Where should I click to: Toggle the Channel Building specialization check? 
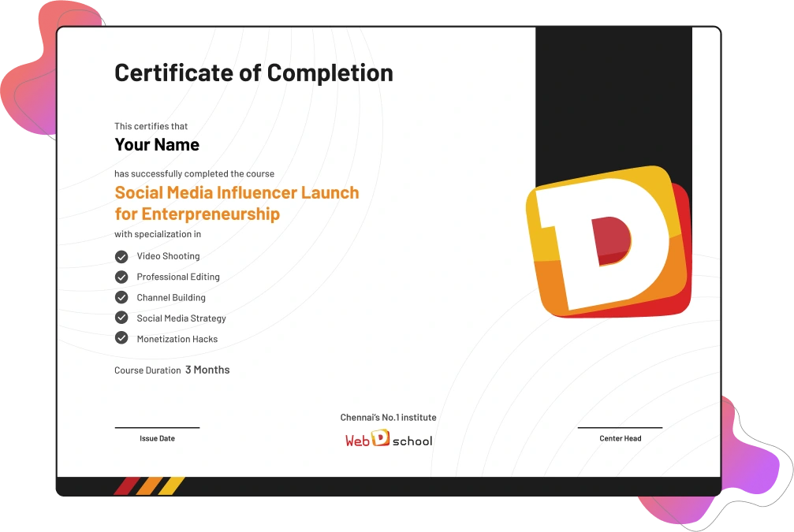(x=121, y=297)
